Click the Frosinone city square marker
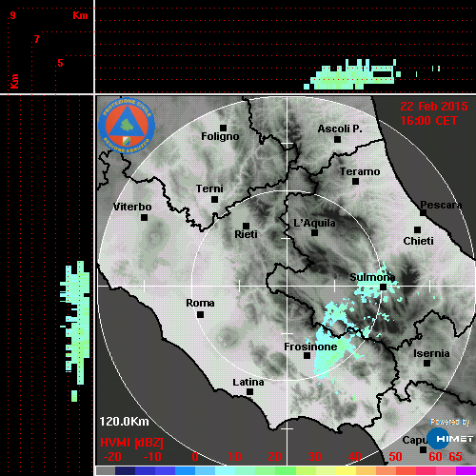Viewport: 476px width, 476px height. [x=307, y=356]
